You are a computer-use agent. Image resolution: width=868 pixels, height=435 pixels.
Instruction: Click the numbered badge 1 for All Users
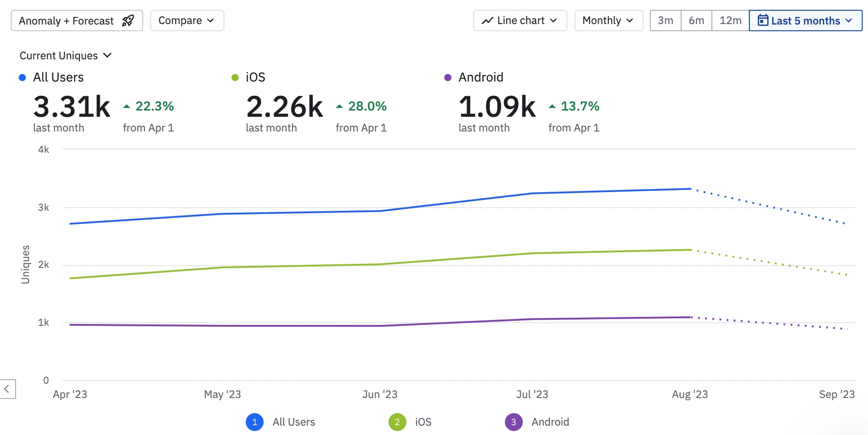coord(255,422)
